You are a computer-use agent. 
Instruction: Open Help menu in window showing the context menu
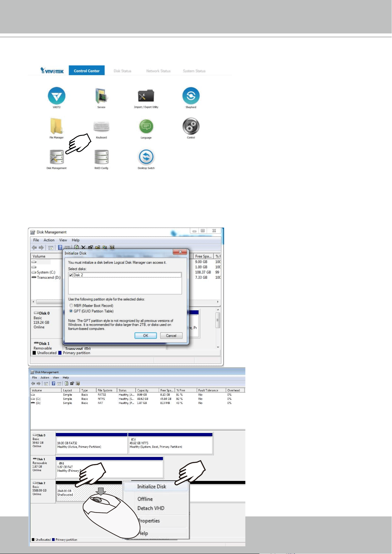tap(66, 378)
